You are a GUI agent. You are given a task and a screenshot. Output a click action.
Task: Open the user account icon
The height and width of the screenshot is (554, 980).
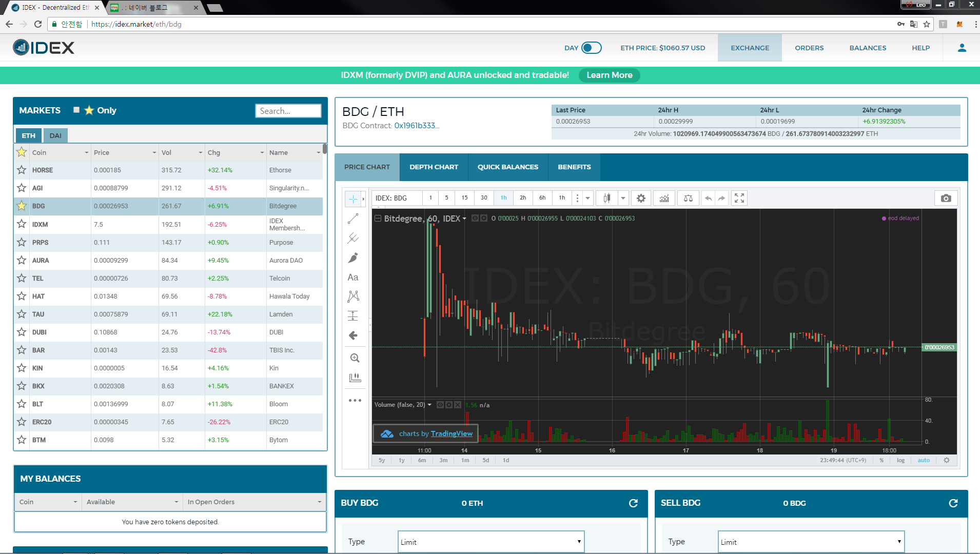[962, 48]
